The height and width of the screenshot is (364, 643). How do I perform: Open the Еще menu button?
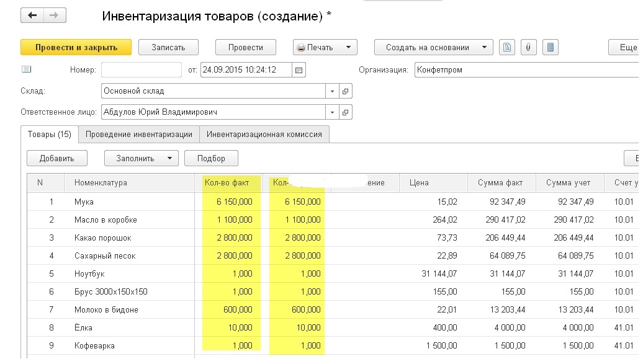coord(624,47)
